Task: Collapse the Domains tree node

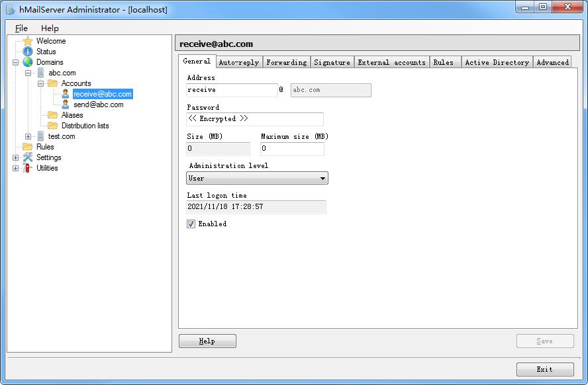Action: (15, 62)
